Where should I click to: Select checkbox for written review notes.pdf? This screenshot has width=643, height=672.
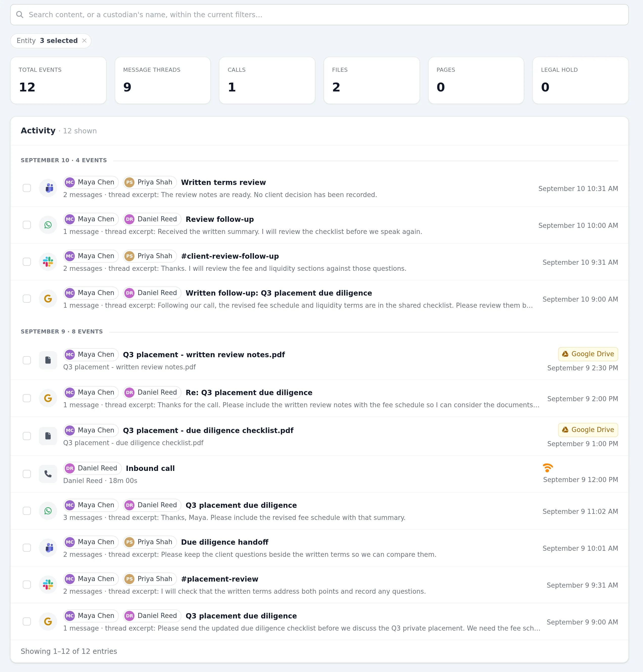[27, 360]
